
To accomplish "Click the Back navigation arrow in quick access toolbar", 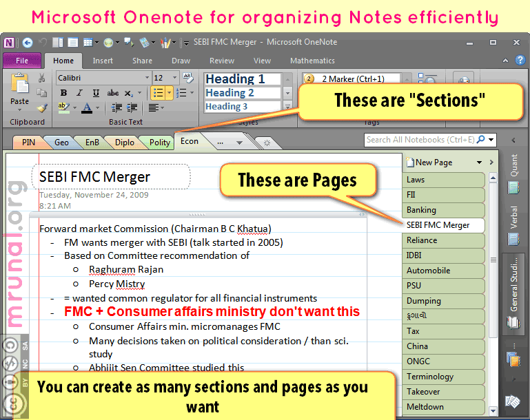I will point(28,43).
